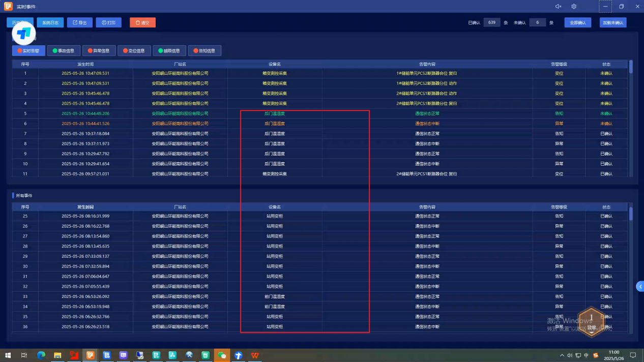The width and height of the screenshot is (644, 362).
Task: Click the hexagon 异常 alarm count badge
Action: click(591, 320)
